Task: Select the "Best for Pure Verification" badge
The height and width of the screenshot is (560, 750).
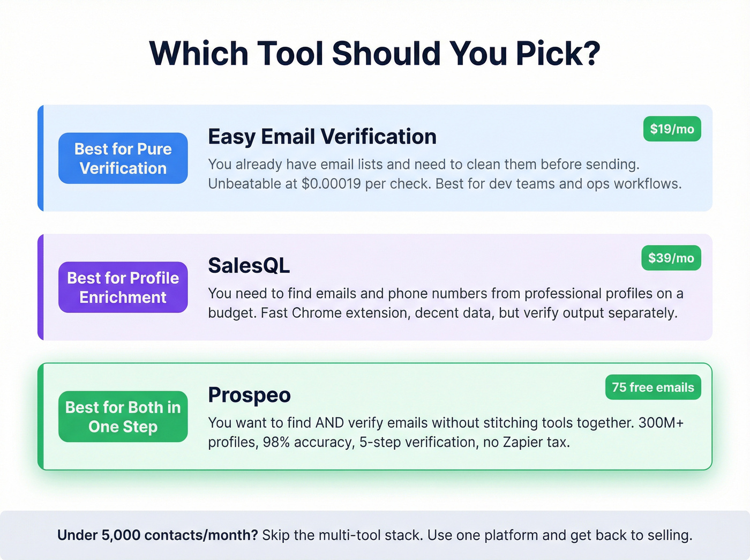Action: (123, 159)
